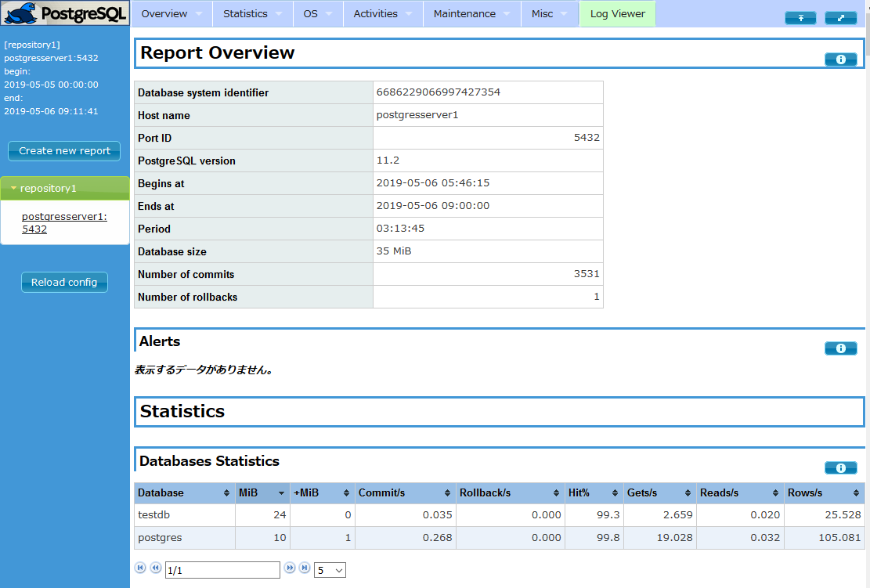Open the Maintenance menu
This screenshot has width=870, height=588.
click(x=467, y=13)
